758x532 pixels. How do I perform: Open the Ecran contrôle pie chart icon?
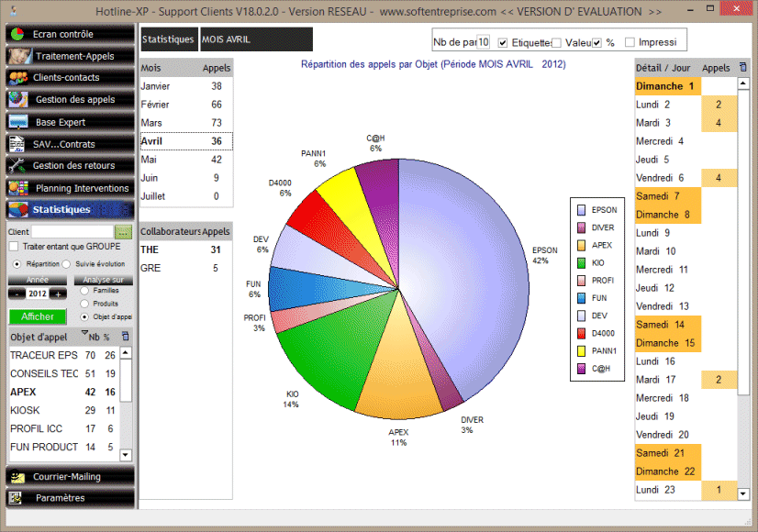17,34
